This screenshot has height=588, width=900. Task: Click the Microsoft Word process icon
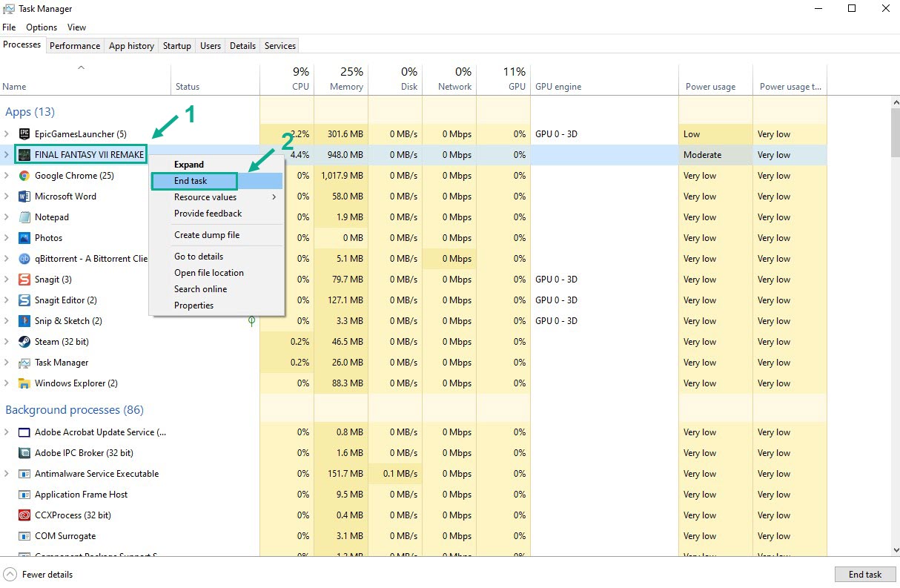(24, 196)
